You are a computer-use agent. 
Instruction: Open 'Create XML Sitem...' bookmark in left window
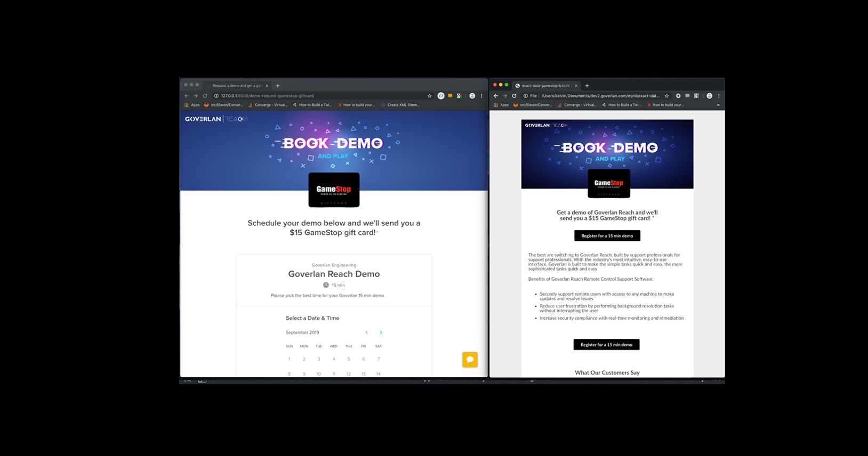click(x=400, y=105)
